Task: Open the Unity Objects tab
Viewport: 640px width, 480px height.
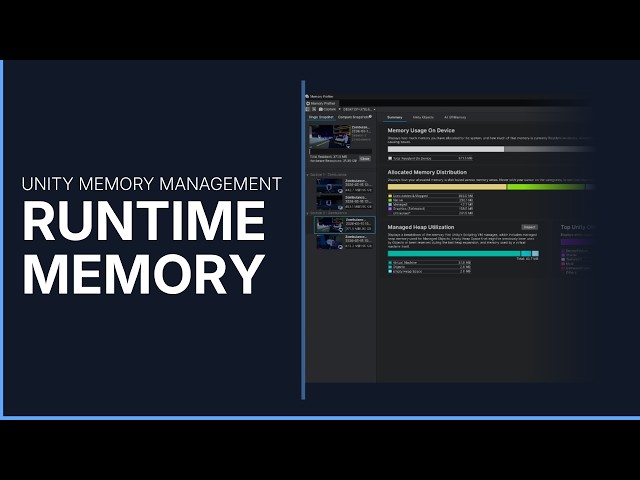Action: point(423,118)
